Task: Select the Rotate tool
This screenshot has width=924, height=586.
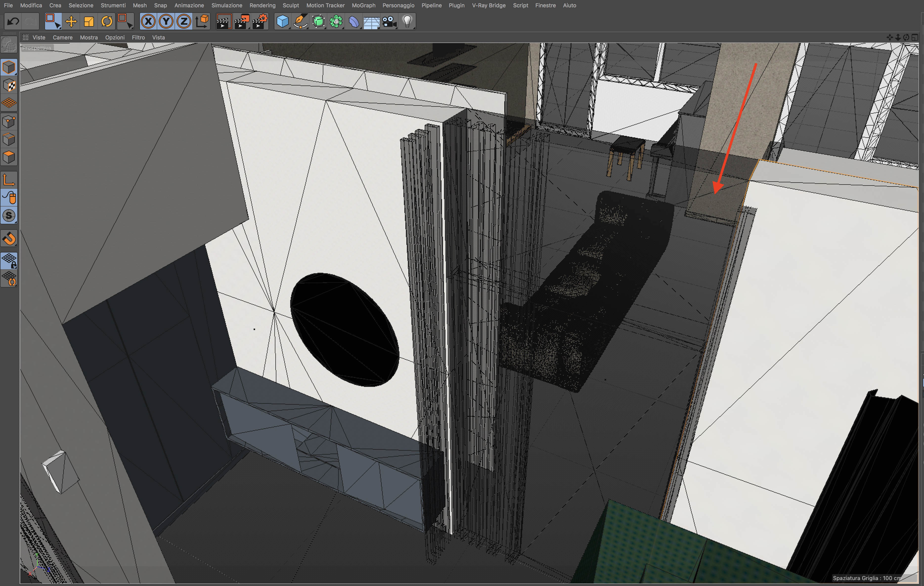Action: pyautogui.click(x=107, y=21)
